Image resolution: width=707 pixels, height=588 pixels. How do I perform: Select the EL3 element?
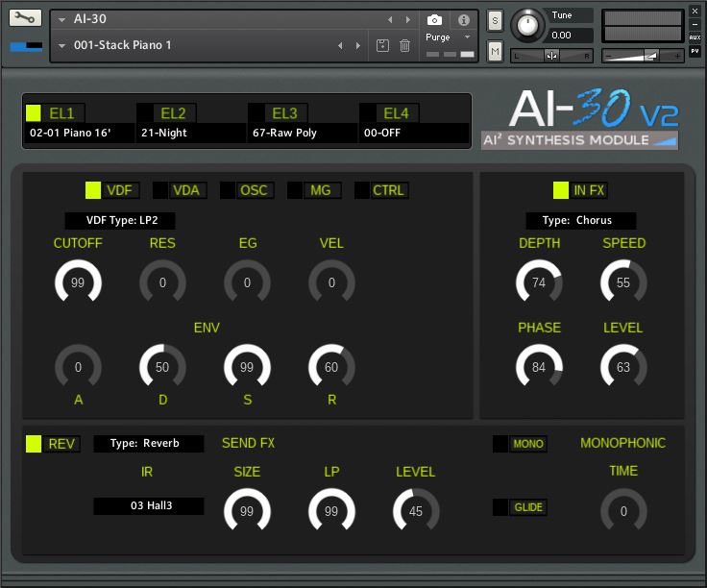279,113
